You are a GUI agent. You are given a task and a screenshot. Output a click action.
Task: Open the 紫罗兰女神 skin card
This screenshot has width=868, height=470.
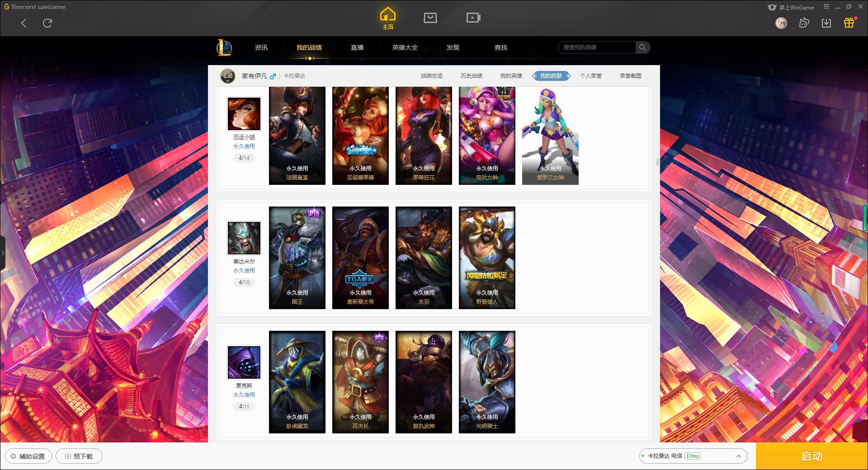click(550, 136)
